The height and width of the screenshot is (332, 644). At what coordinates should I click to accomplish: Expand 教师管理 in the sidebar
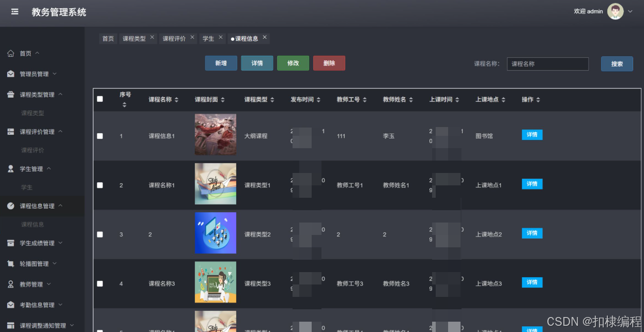(49, 284)
